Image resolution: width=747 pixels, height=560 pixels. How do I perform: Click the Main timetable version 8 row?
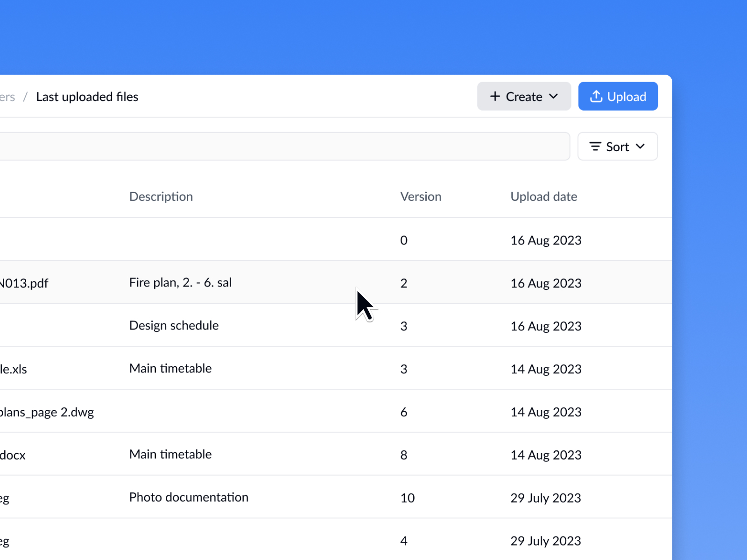point(170,455)
